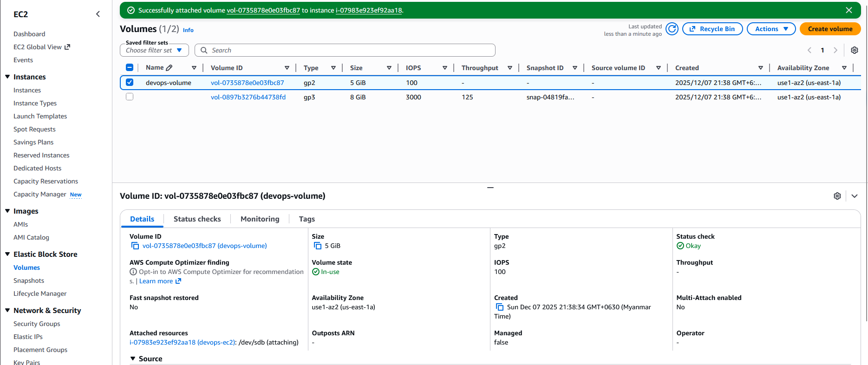Sort by Type column arrow

(x=333, y=68)
